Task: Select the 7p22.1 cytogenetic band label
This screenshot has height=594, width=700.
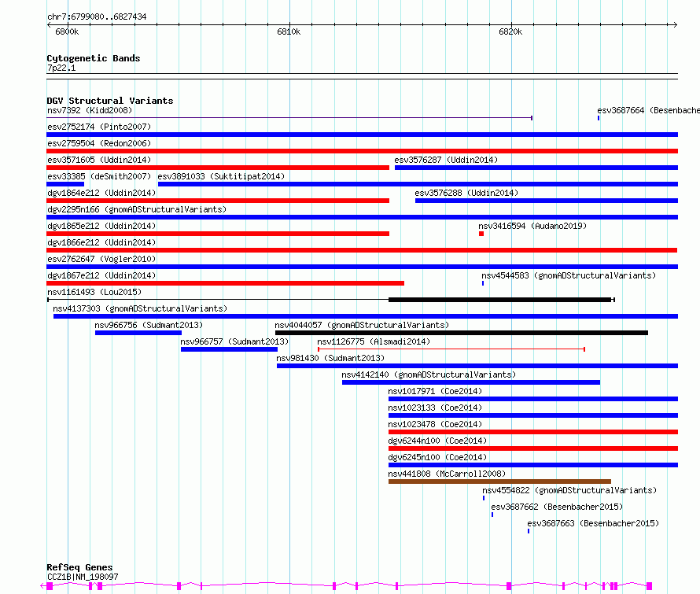Action: click(x=61, y=68)
